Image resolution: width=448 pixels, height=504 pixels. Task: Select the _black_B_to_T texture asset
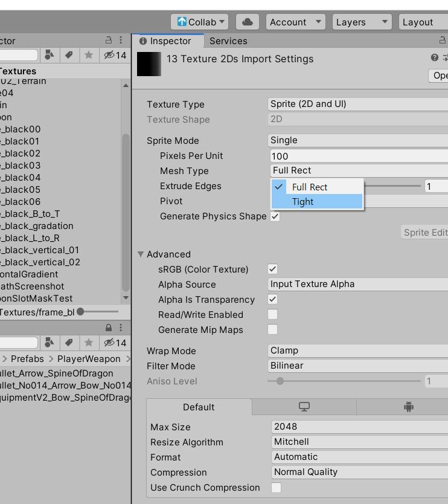point(30,214)
